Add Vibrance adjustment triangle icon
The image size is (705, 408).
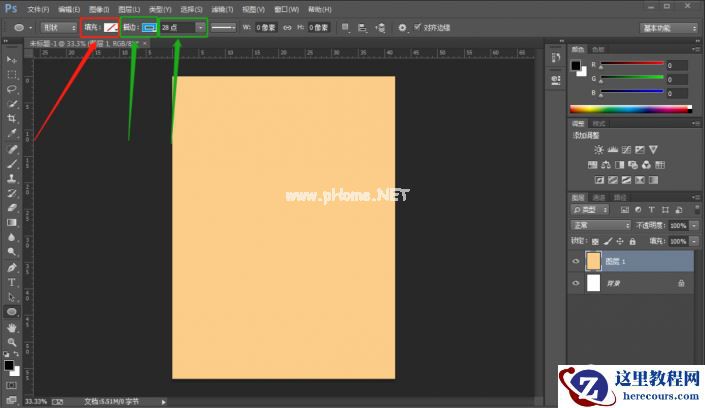click(x=653, y=150)
